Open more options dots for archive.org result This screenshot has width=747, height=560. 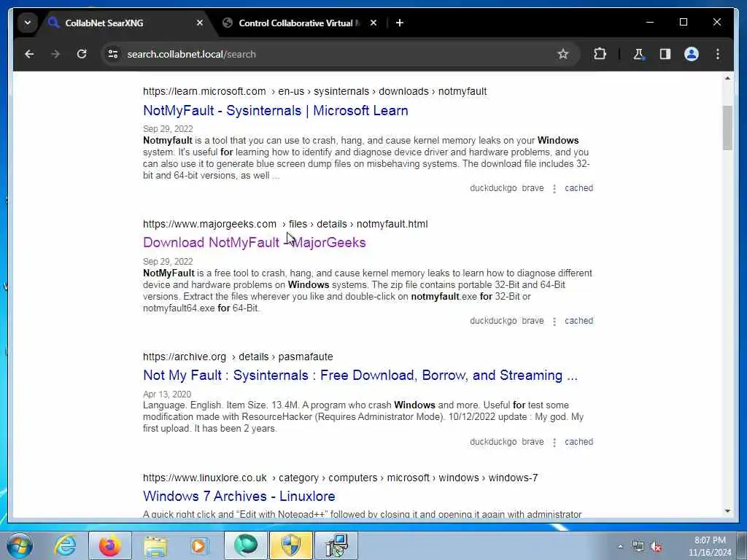(554, 443)
